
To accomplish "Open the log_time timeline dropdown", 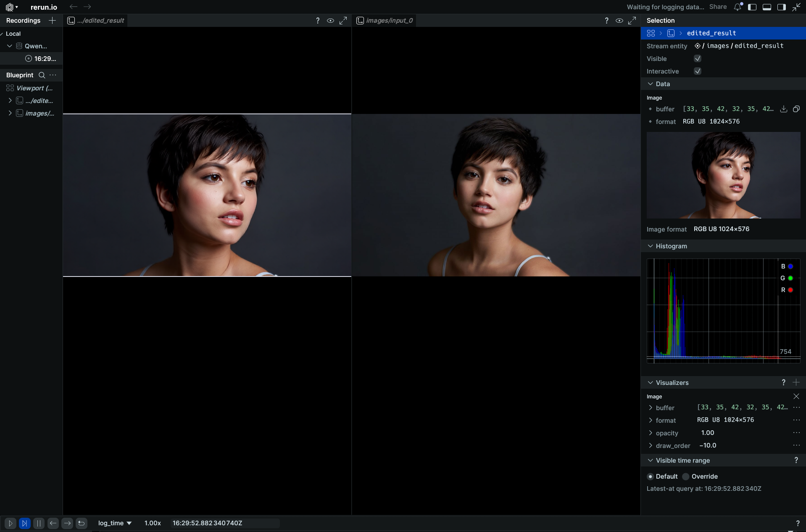I will coord(115,523).
